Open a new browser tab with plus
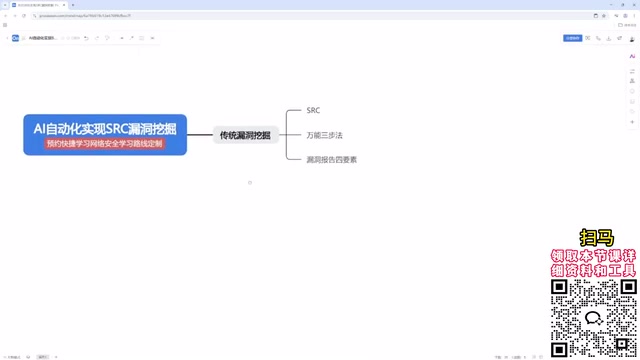Screen dimensions: 640x360 tap(73, 5)
